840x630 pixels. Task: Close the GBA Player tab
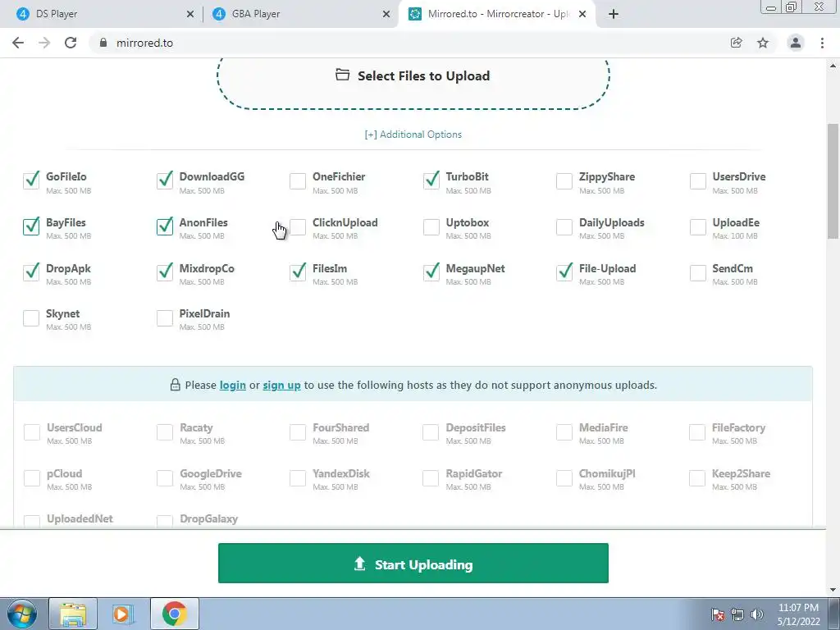click(386, 14)
